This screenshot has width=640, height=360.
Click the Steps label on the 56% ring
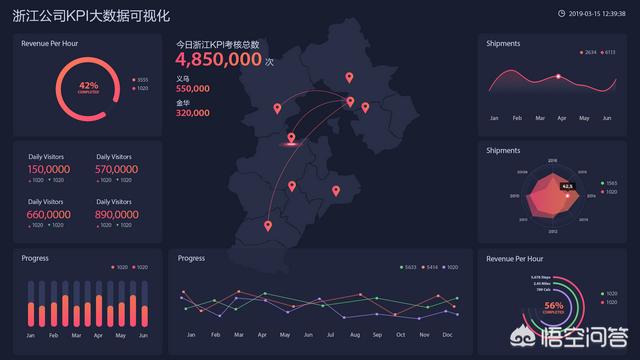point(540,277)
